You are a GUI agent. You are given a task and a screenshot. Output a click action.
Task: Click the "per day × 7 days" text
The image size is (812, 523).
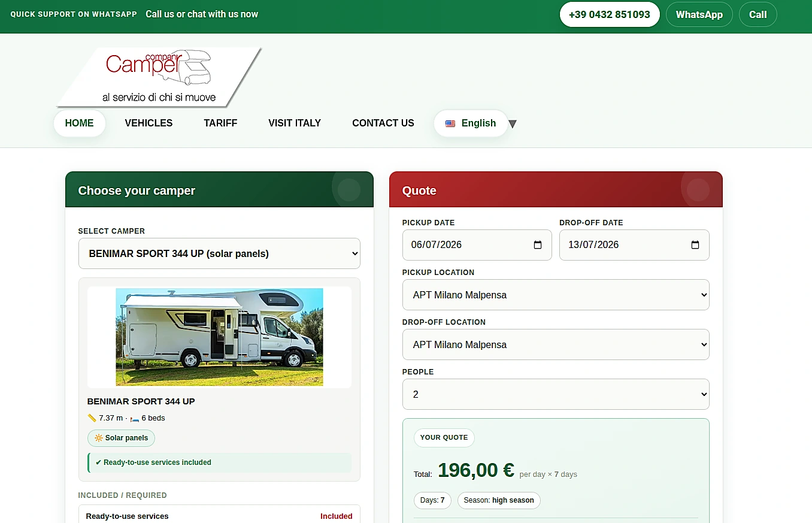point(549,474)
